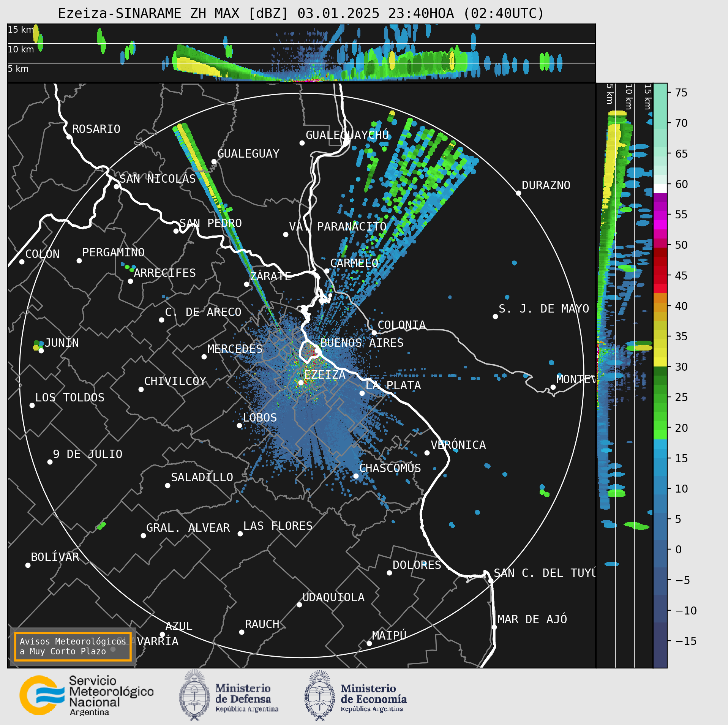The width and height of the screenshot is (728, 725).
Task: Select the CARMELO city label
Action: point(354,263)
